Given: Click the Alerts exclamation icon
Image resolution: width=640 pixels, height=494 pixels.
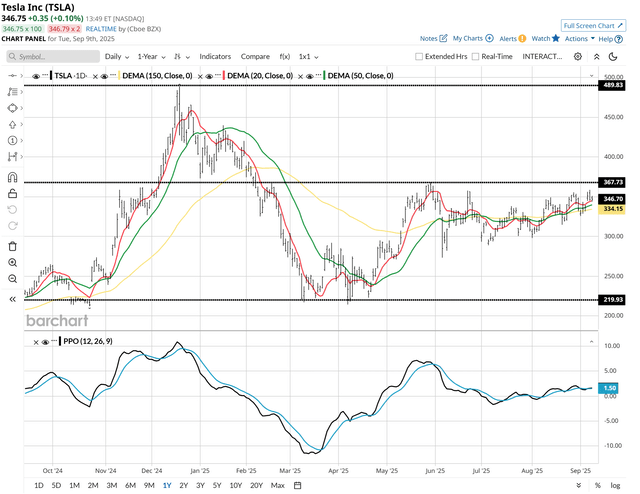Looking at the screenshot, I should click(x=522, y=38).
